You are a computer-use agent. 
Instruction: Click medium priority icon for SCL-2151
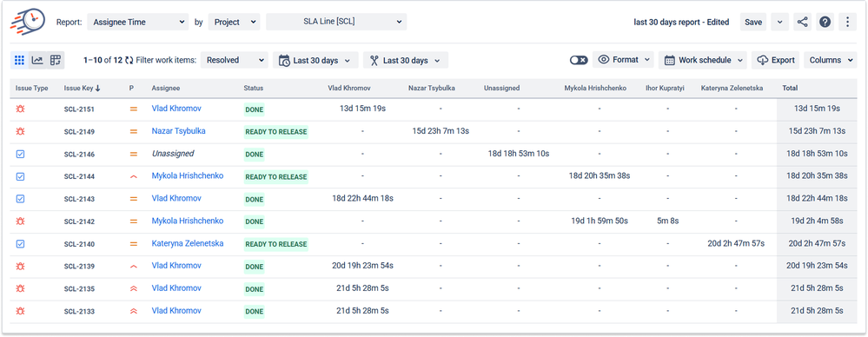[133, 109]
